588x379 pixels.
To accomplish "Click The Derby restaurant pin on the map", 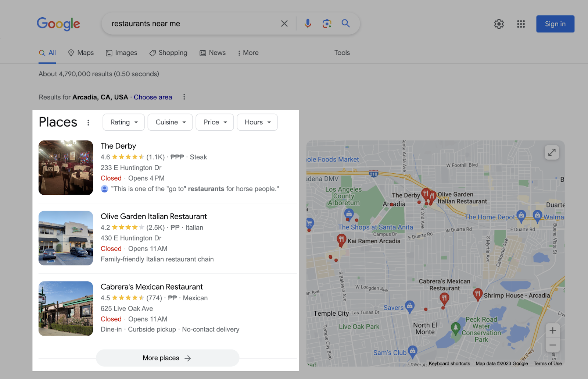I will [426, 194].
